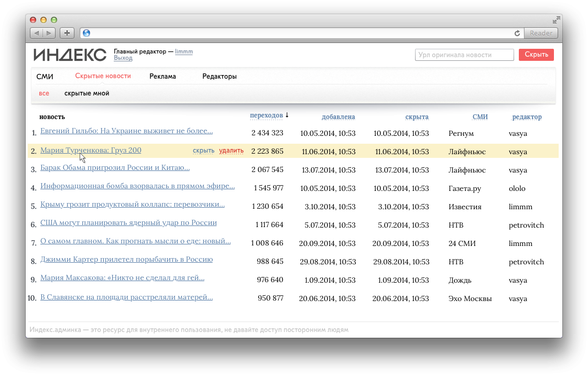This screenshot has width=588, height=375.
Task: Sort the table by скрыта column
Action: click(x=417, y=117)
